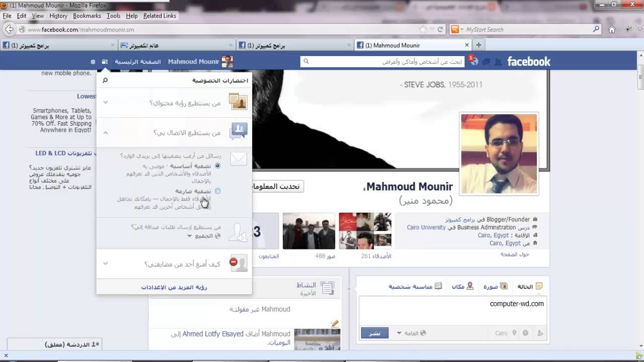Image resolution: width=644 pixels, height=362 pixels.
Task: Open Facebook settings gear icon
Action: point(93,62)
